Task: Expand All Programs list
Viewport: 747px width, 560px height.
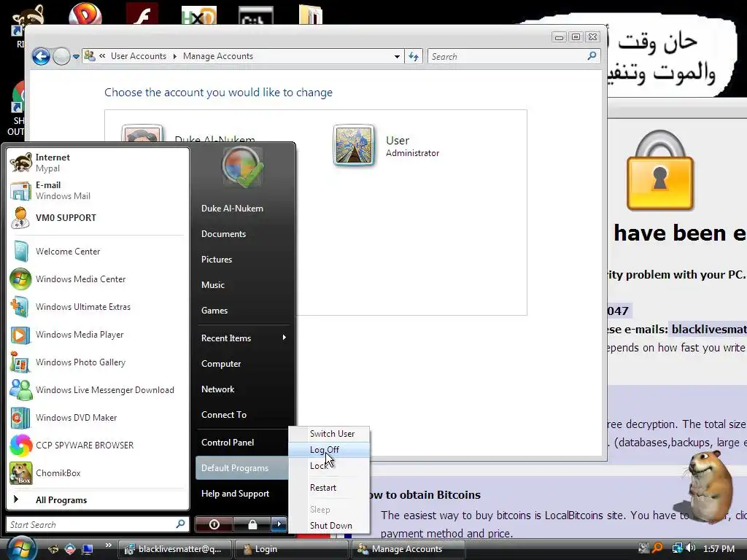Action: click(98, 500)
